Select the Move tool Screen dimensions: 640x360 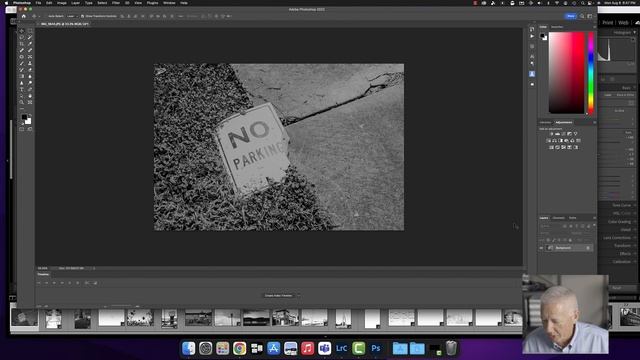(22, 31)
